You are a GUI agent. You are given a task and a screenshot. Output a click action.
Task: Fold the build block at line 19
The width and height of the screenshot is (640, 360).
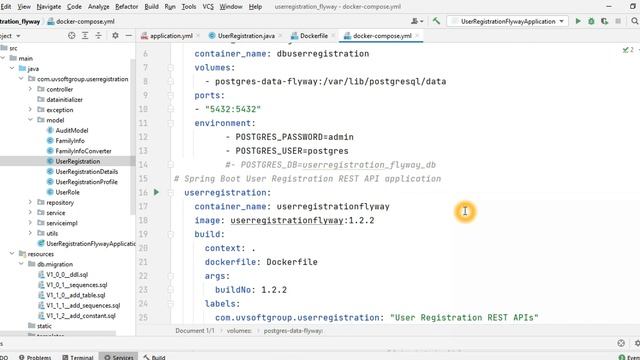(x=171, y=234)
